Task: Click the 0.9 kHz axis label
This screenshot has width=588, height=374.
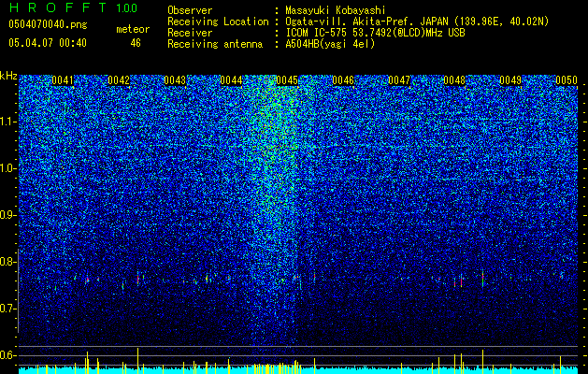Action: (x=7, y=215)
